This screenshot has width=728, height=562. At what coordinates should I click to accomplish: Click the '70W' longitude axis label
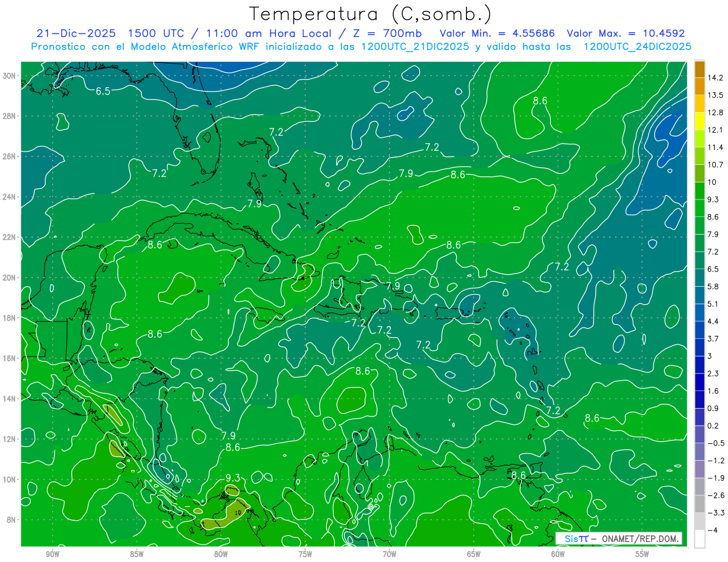[389, 554]
